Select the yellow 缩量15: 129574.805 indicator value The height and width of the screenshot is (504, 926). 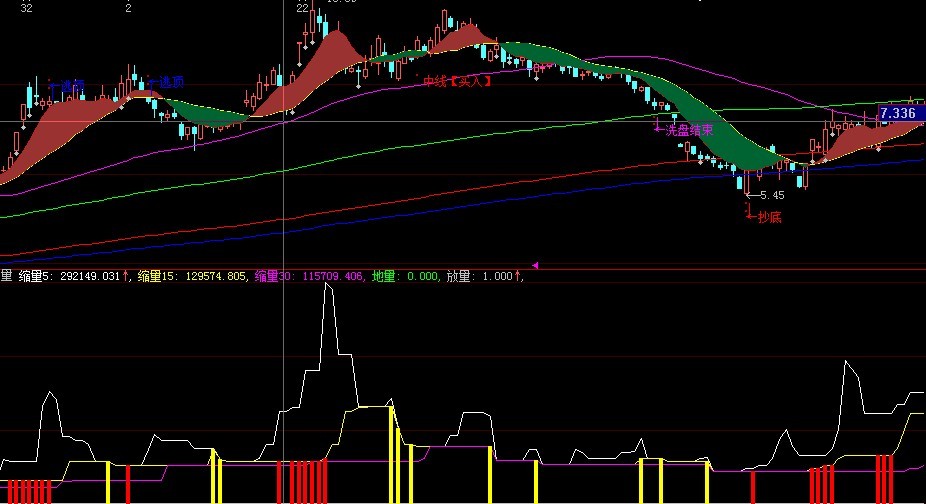coord(192,276)
